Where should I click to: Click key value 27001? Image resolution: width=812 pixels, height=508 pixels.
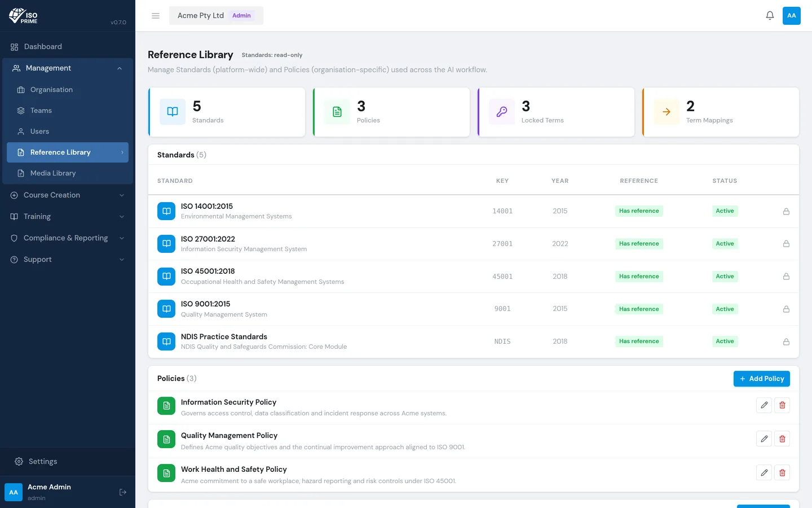[x=502, y=244]
